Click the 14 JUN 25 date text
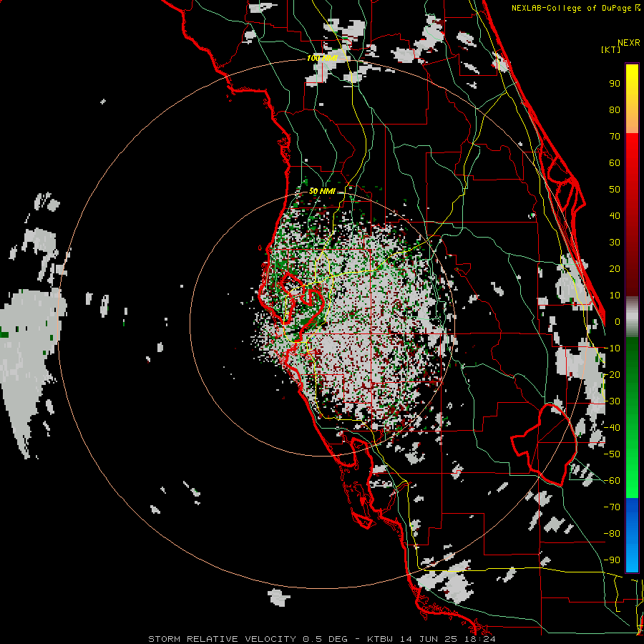The width and height of the screenshot is (644, 644). [428, 639]
